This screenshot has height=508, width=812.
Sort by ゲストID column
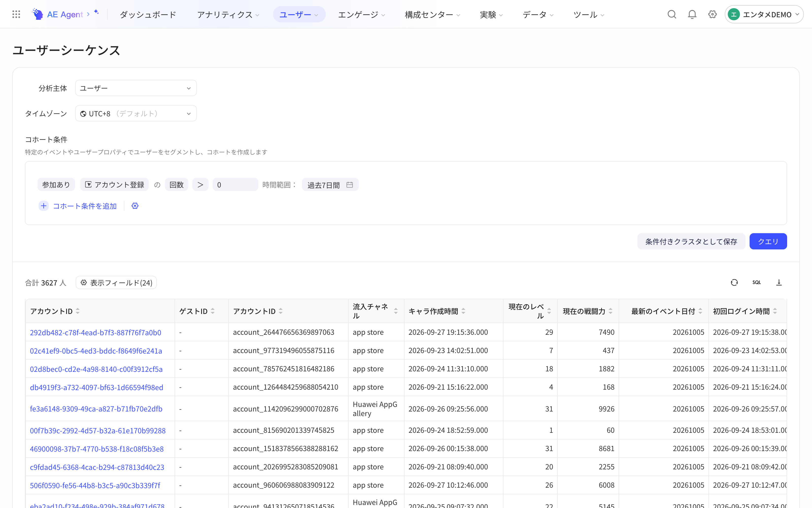click(213, 311)
